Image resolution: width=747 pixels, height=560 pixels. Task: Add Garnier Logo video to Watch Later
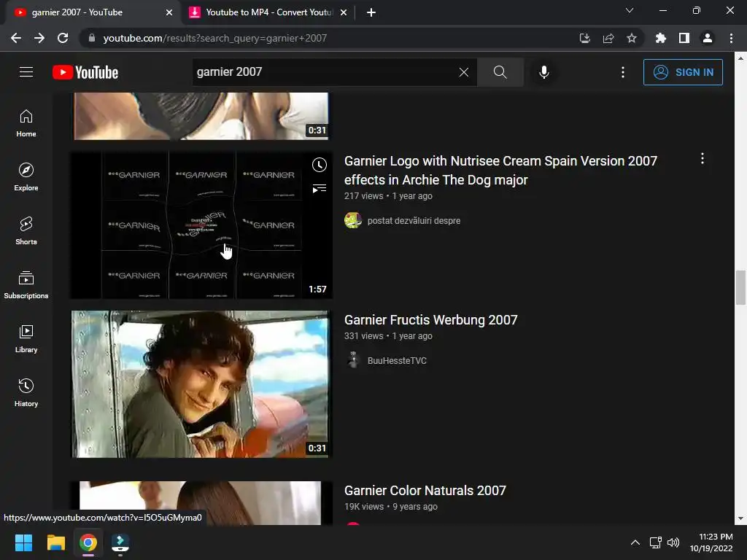(x=320, y=165)
